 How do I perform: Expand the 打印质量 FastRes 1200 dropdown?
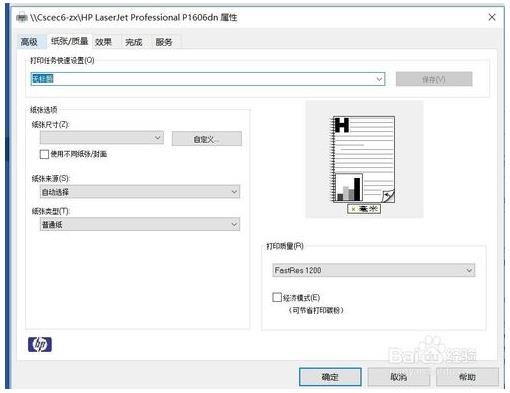(374, 270)
